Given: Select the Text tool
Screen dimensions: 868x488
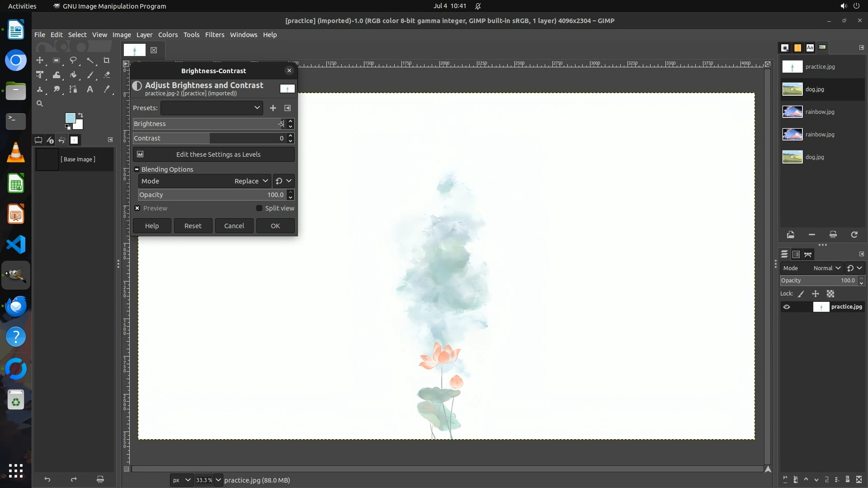Looking at the screenshot, I should click(90, 89).
